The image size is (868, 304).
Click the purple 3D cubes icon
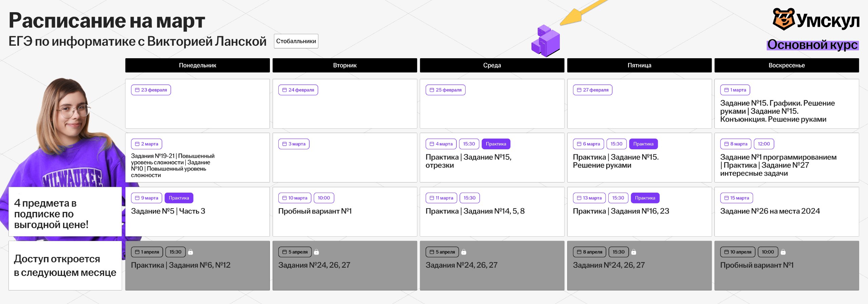tap(545, 41)
